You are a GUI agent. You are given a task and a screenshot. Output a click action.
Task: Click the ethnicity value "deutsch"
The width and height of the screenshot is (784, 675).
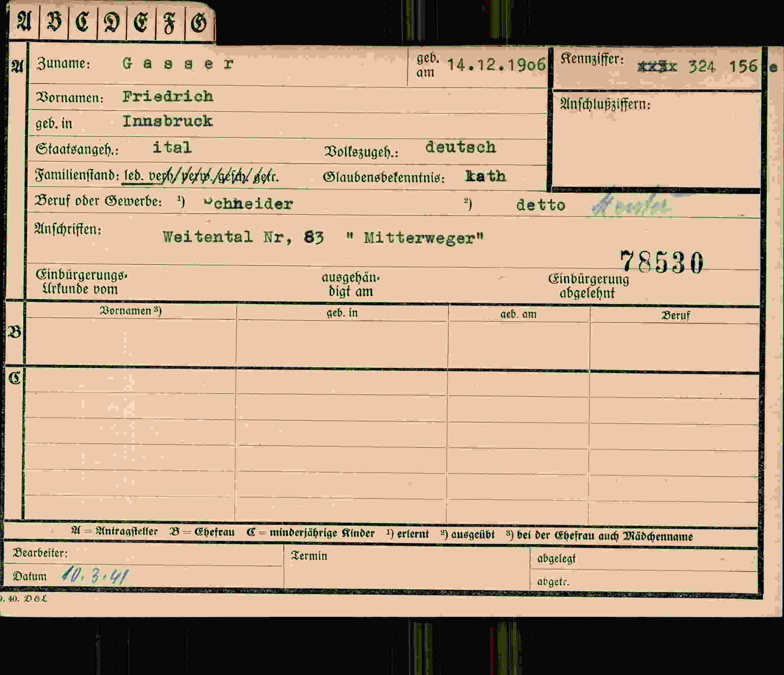point(461,147)
